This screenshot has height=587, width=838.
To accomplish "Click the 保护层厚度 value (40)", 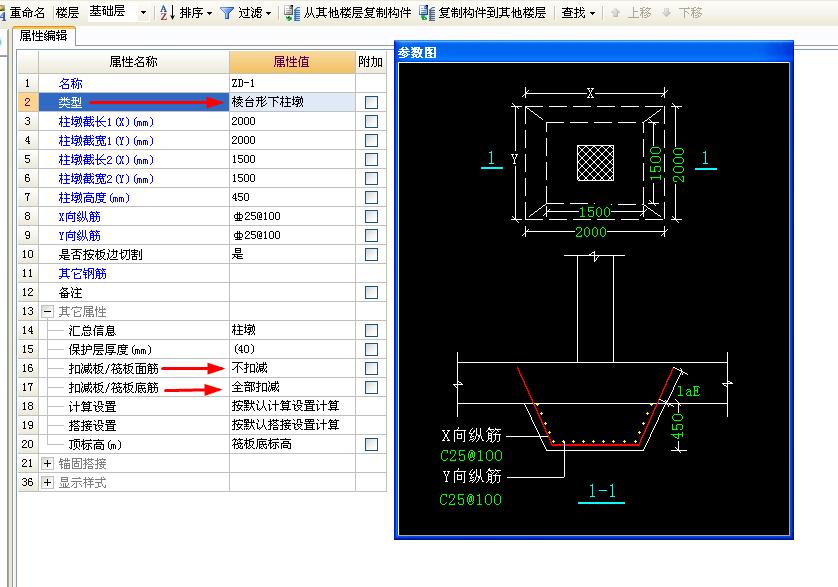I will 292,349.
